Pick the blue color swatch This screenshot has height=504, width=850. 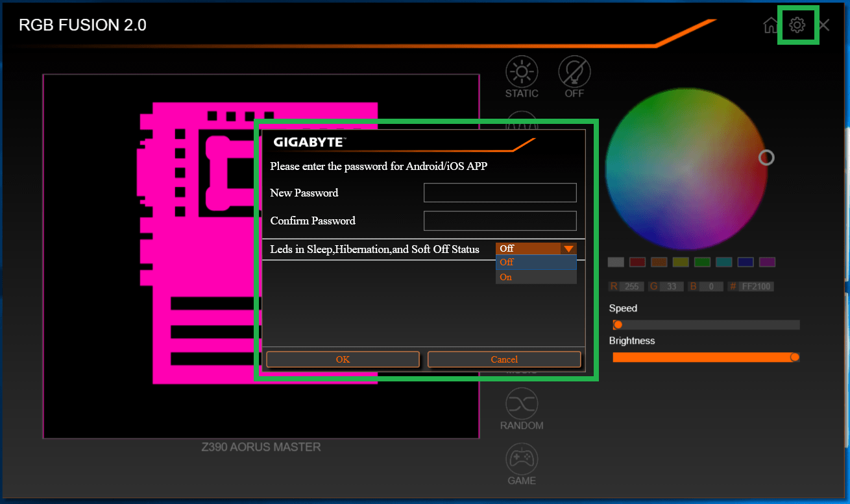click(746, 262)
